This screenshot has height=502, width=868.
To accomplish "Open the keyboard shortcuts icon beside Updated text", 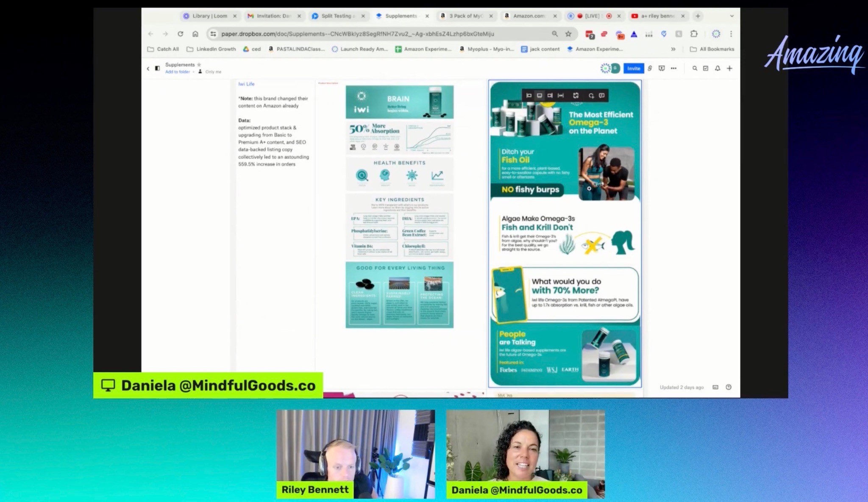I will tap(715, 387).
